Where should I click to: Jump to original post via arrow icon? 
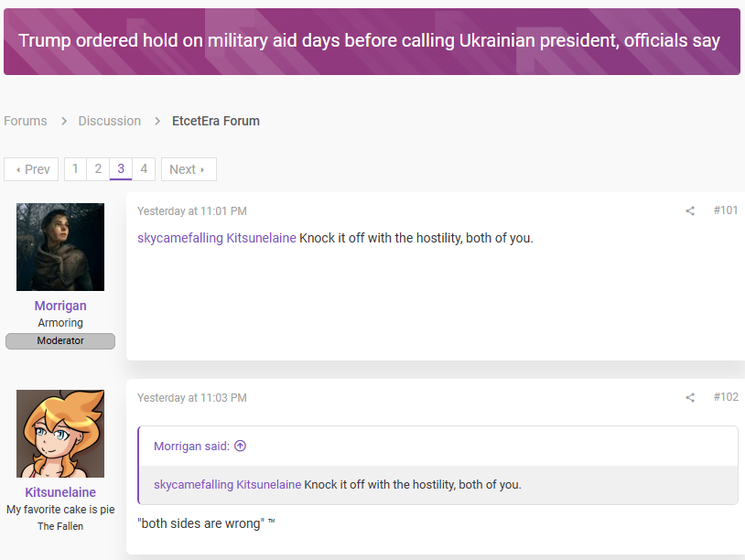coord(241,446)
